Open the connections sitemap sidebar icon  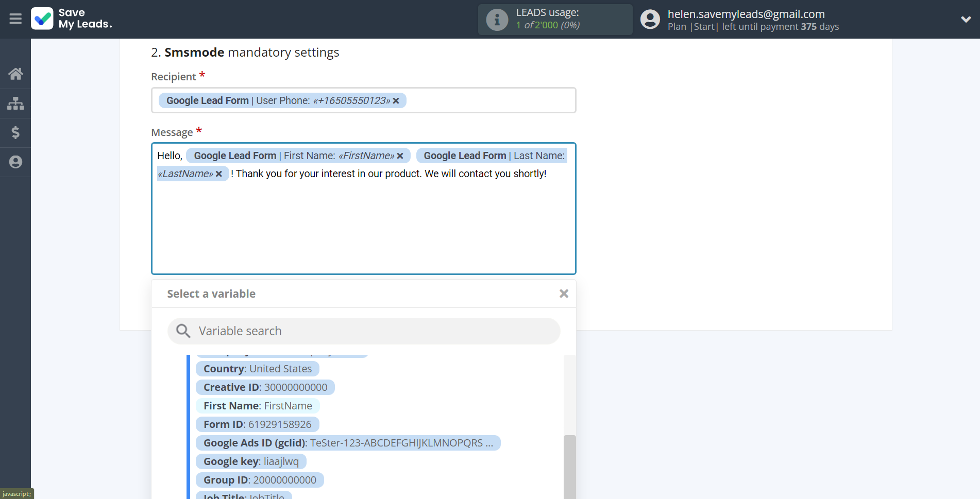15,103
